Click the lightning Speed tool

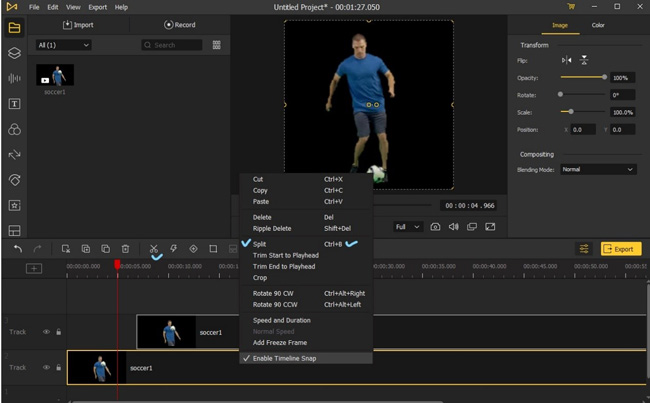tap(173, 249)
